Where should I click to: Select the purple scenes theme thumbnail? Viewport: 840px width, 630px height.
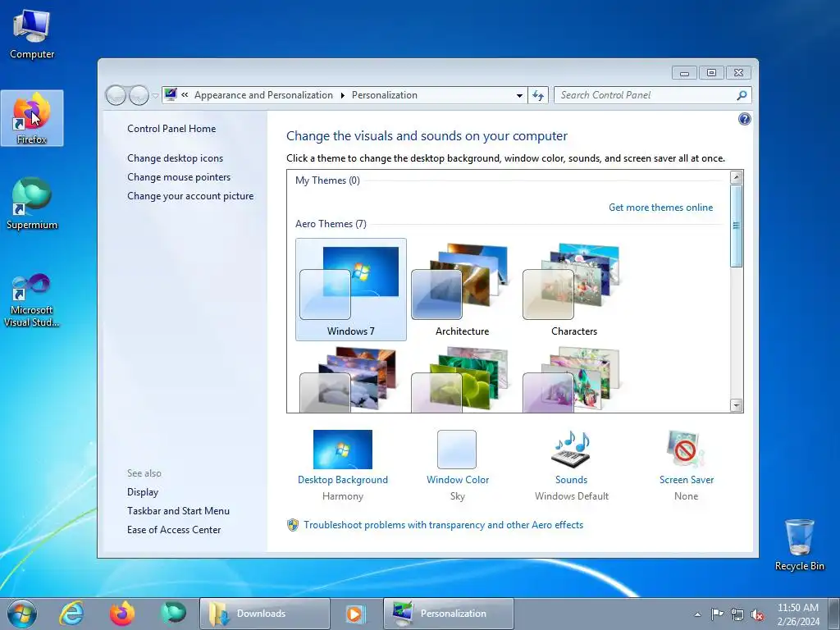571,379
